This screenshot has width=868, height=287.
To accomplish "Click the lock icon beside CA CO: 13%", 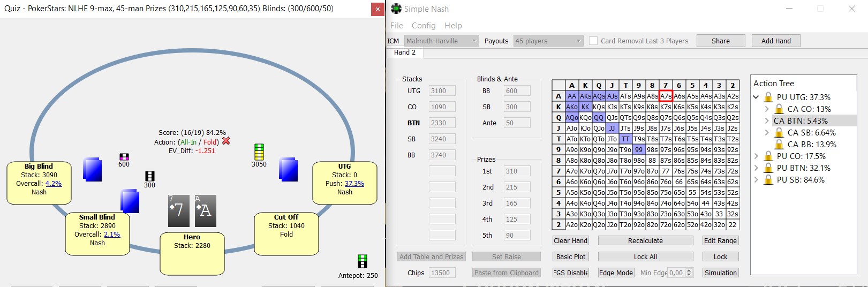I will click(779, 109).
